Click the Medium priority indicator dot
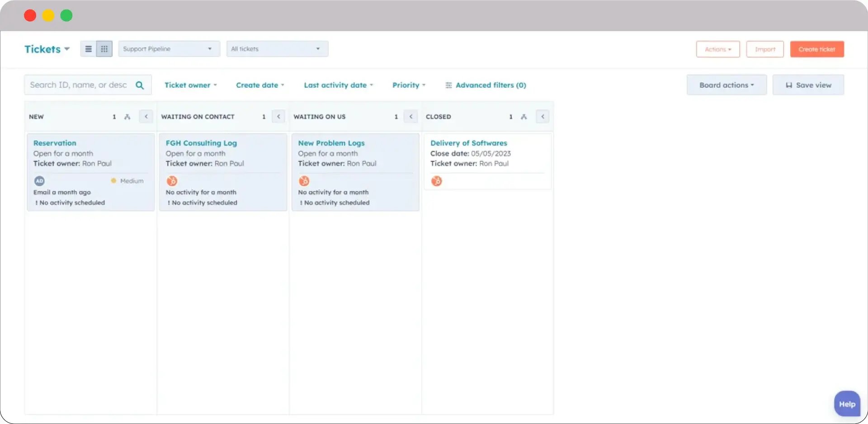The width and height of the screenshot is (868, 424). pyautogui.click(x=113, y=180)
